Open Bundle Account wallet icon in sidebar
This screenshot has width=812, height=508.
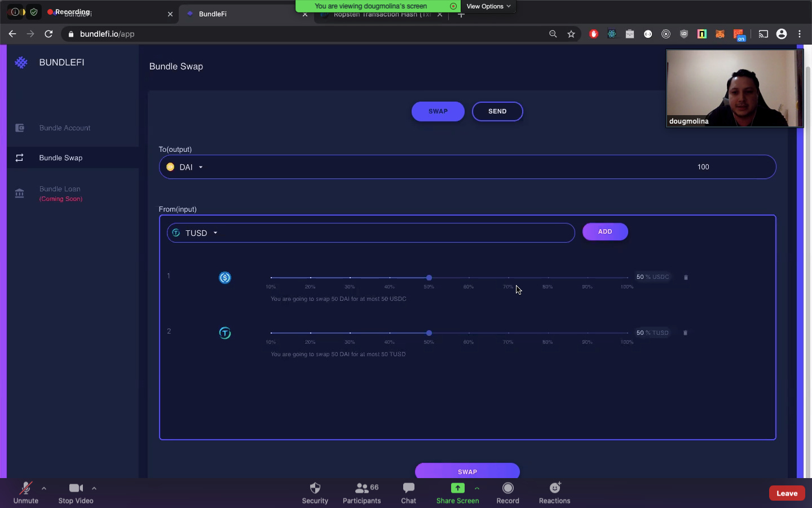point(20,128)
